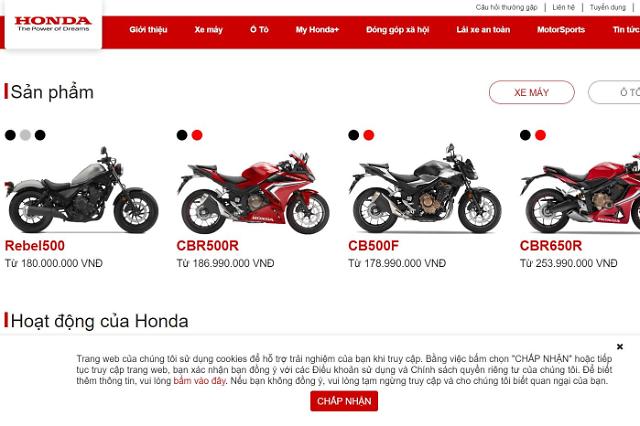
Task: Open the Rebel500 motorcycle image
Action: coord(81,190)
